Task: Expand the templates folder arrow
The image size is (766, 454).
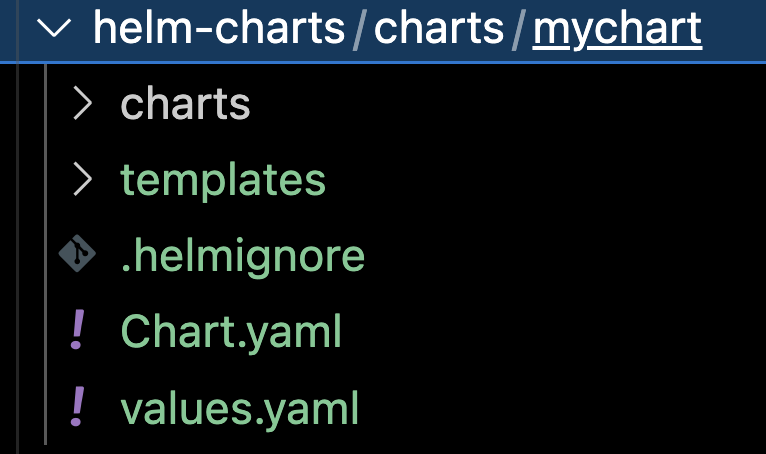Action: click(83, 180)
